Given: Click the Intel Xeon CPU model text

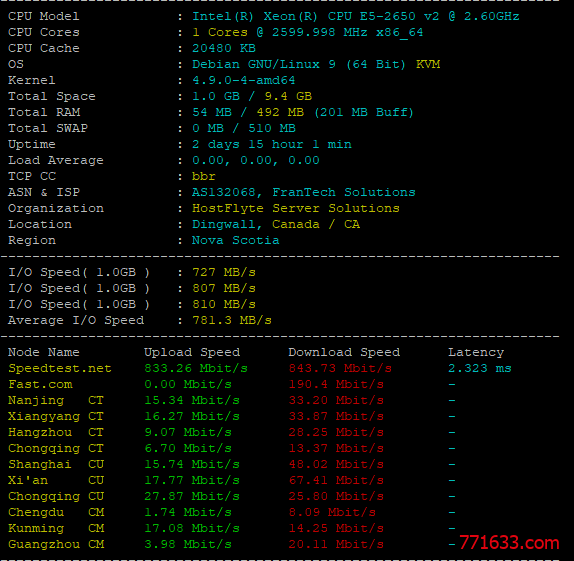Looking at the screenshot, I should [x=355, y=16].
